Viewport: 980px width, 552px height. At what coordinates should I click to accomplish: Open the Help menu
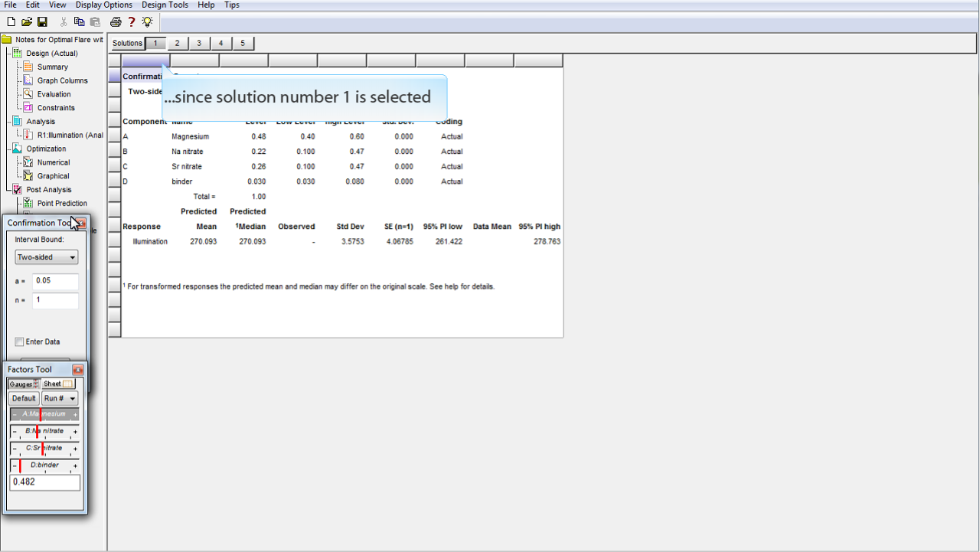click(x=206, y=5)
